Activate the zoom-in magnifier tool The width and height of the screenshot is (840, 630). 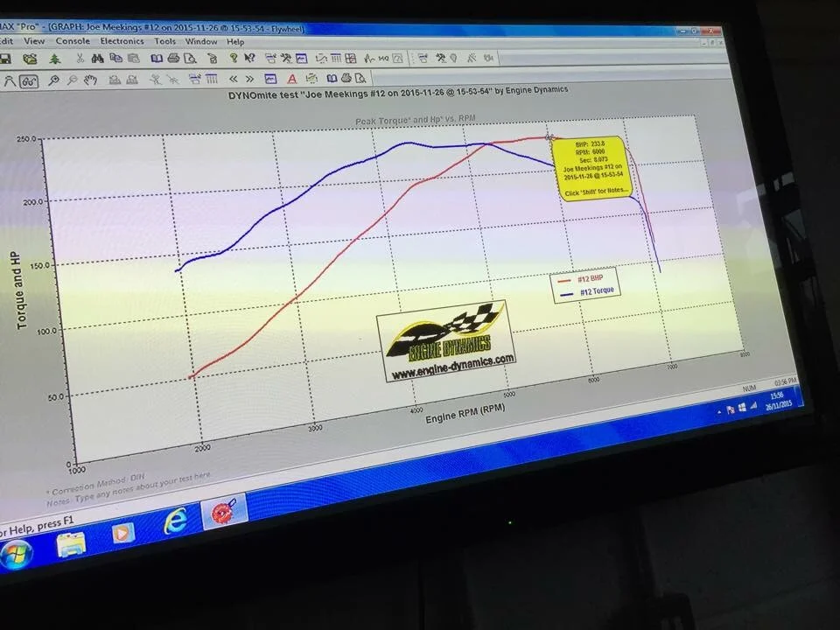click(53, 80)
